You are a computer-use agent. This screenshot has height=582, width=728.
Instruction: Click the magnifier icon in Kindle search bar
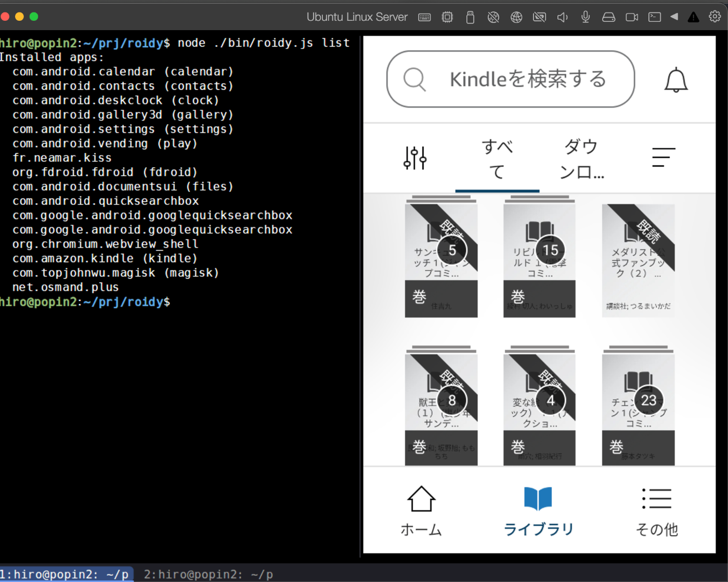414,80
